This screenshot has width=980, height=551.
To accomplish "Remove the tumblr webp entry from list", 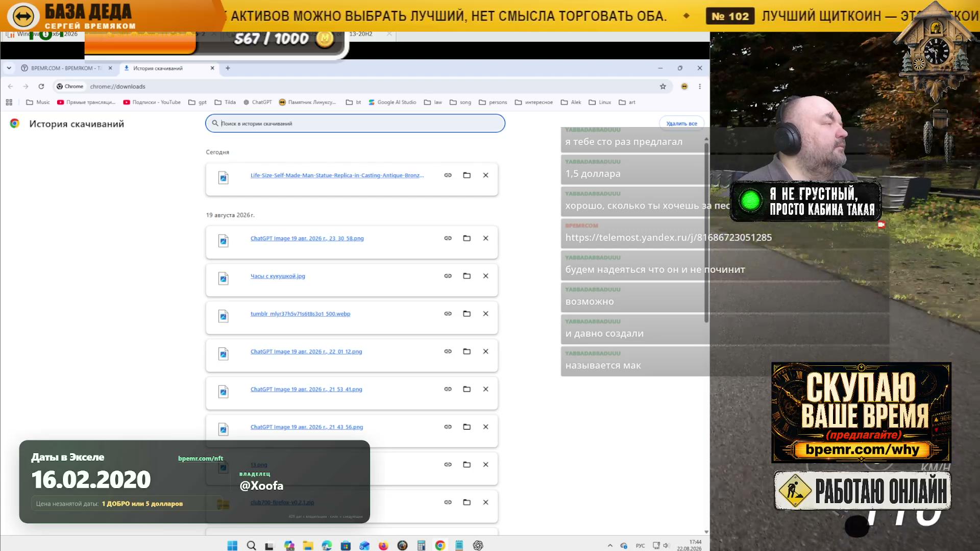I will 485,314.
